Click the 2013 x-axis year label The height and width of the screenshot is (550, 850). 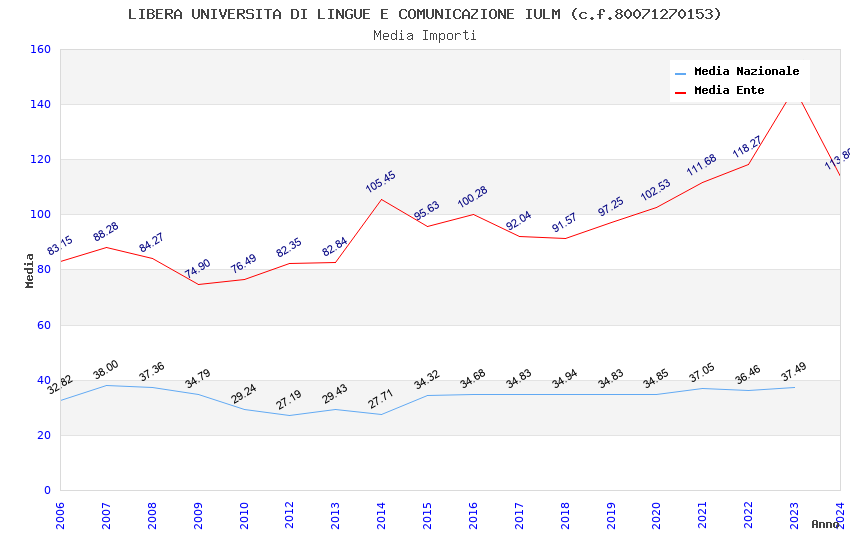point(336,515)
